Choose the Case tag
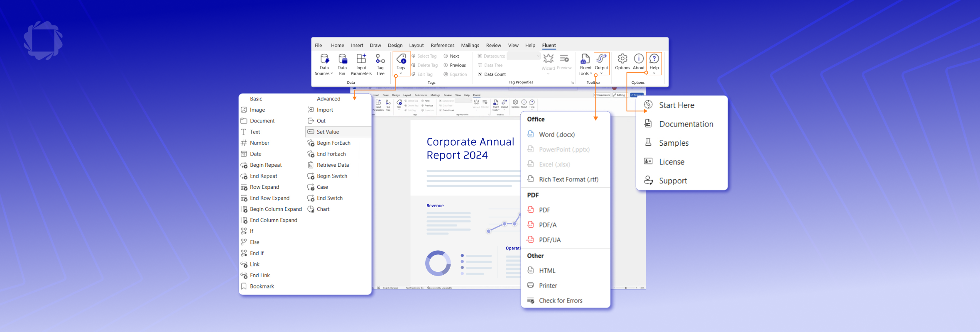 318,187
